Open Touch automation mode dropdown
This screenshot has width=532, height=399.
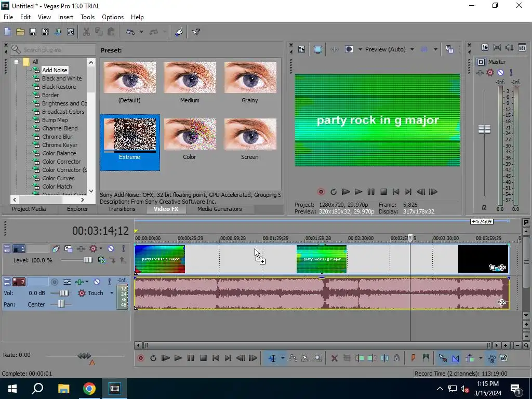pos(112,293)
